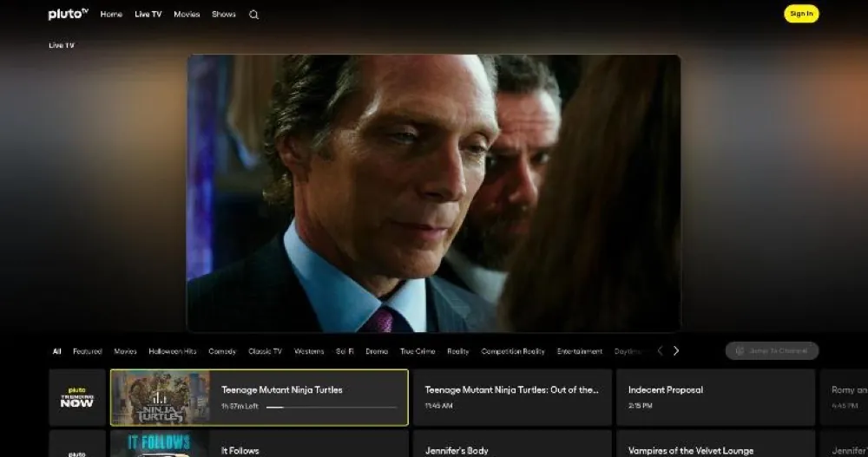
Task: Select the Drama category filter
Action: 377,351
